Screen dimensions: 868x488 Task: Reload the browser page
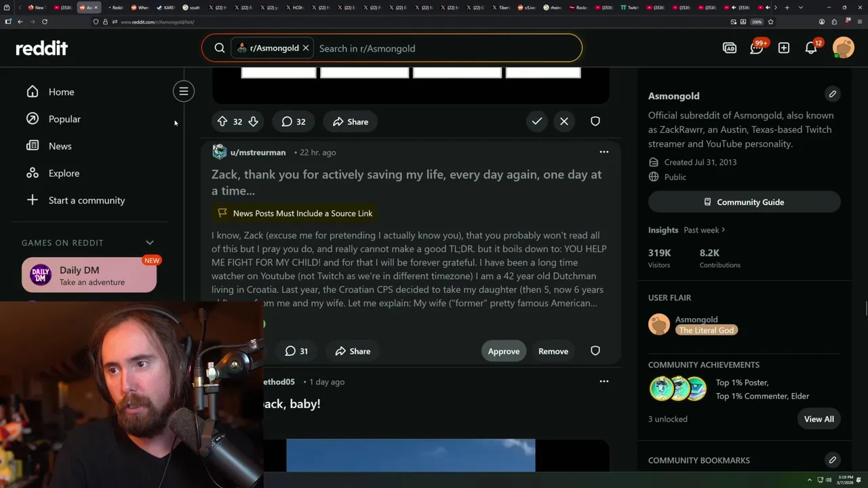pos(45,22)
